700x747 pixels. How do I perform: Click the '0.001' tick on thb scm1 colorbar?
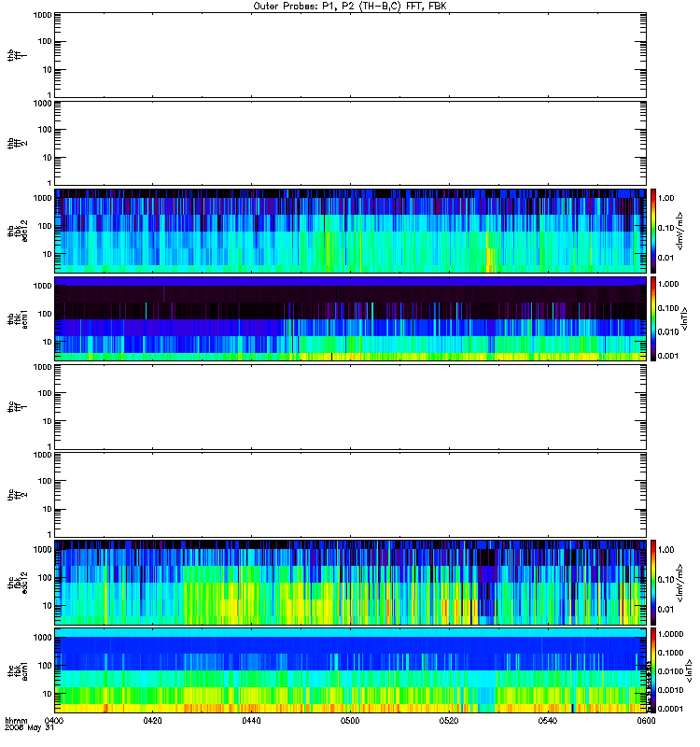[668, 356]
